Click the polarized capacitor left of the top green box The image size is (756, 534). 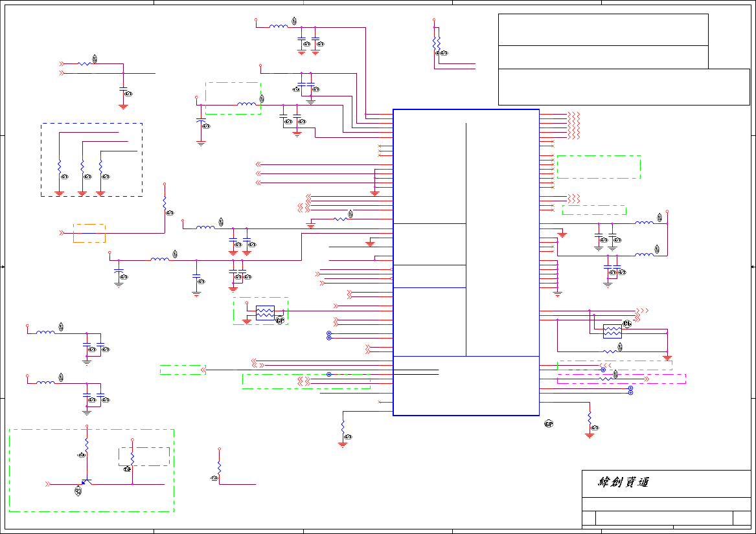201,120
